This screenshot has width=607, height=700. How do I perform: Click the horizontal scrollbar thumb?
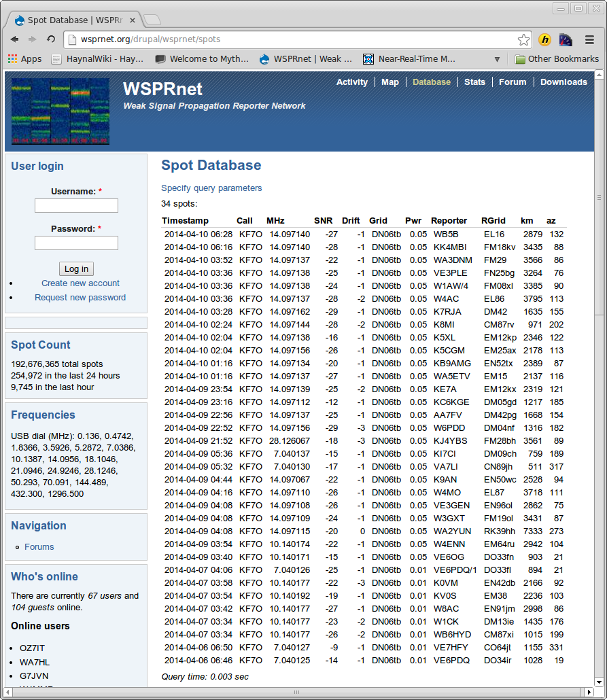tap(296, 693)
